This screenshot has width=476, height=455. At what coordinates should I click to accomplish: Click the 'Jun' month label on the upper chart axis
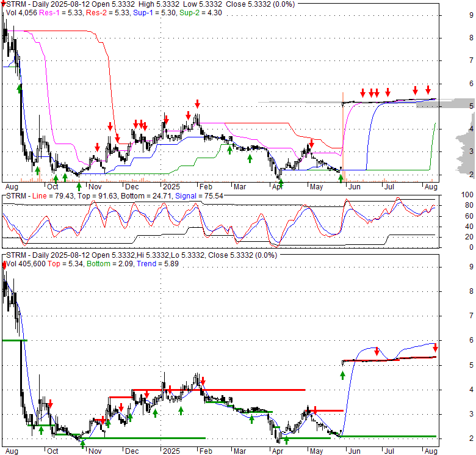tap(355, 187)
